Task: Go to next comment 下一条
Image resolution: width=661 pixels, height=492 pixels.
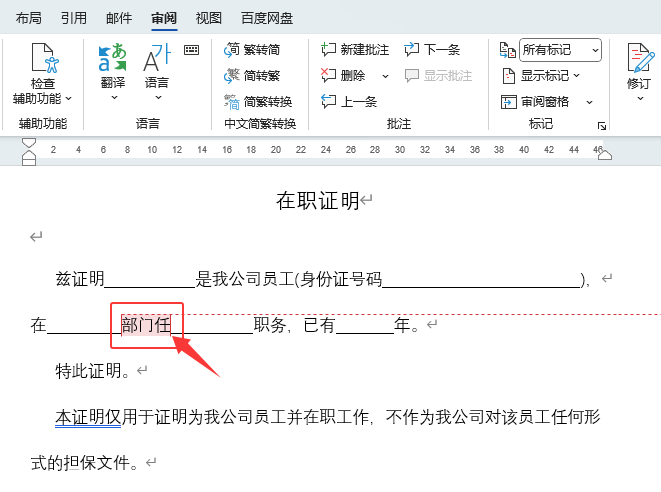Action: 432,50
